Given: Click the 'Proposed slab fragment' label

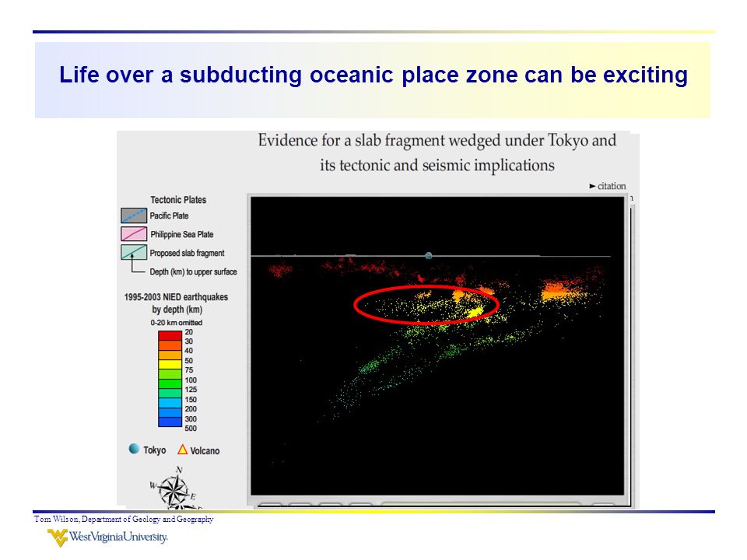Looking at the screenshot, I should click(x=188, y=254).
